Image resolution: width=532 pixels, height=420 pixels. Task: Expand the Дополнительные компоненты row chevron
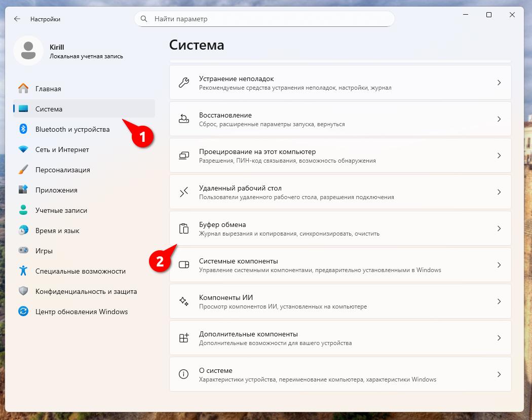tap(499, 338)
